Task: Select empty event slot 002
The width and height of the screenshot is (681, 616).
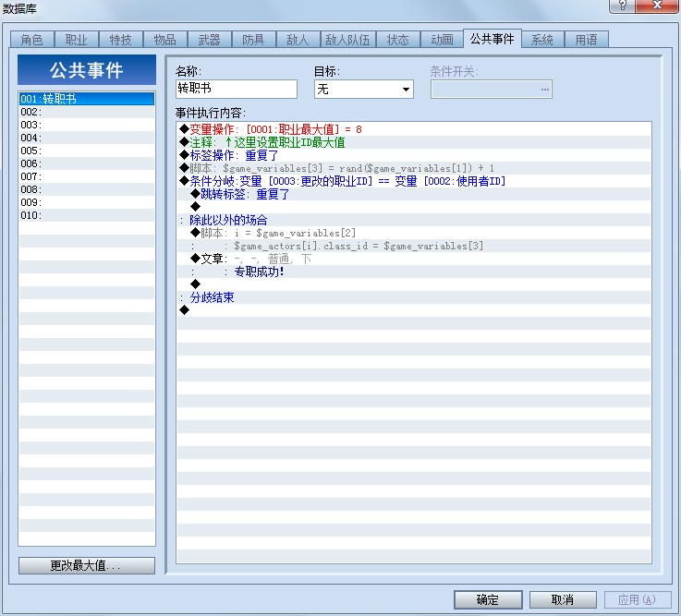Action: 87,112
